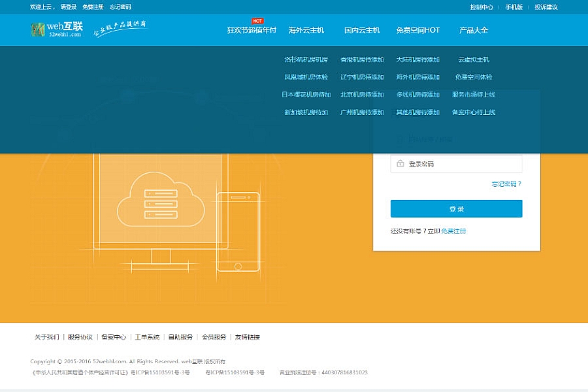This screenshot has height=392, width=588.
Task: Select 免费空间HOT navigation item
Action: pyautogui.click(x=417, y=30)
